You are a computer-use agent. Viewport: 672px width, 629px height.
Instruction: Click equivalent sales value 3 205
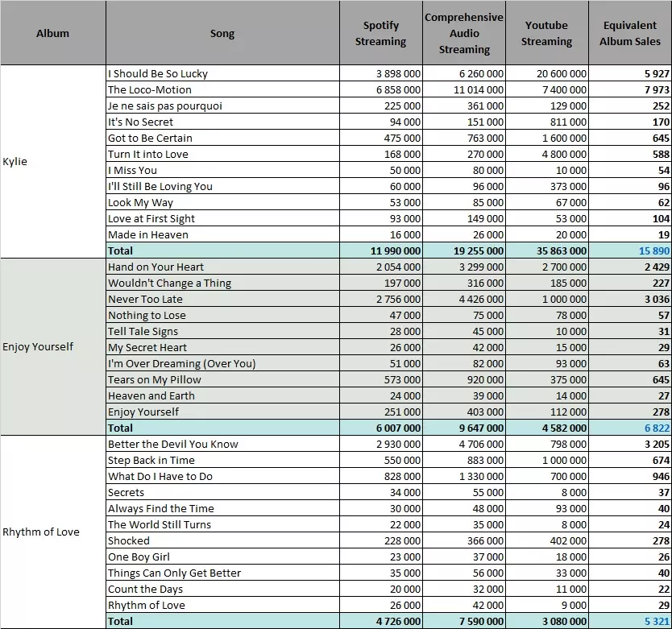(x=630, y=444)
